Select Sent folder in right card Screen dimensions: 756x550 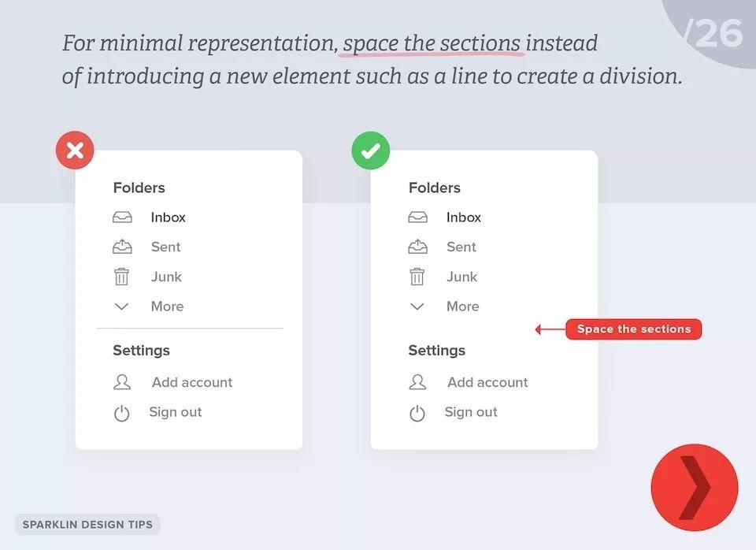pos(461,247)
